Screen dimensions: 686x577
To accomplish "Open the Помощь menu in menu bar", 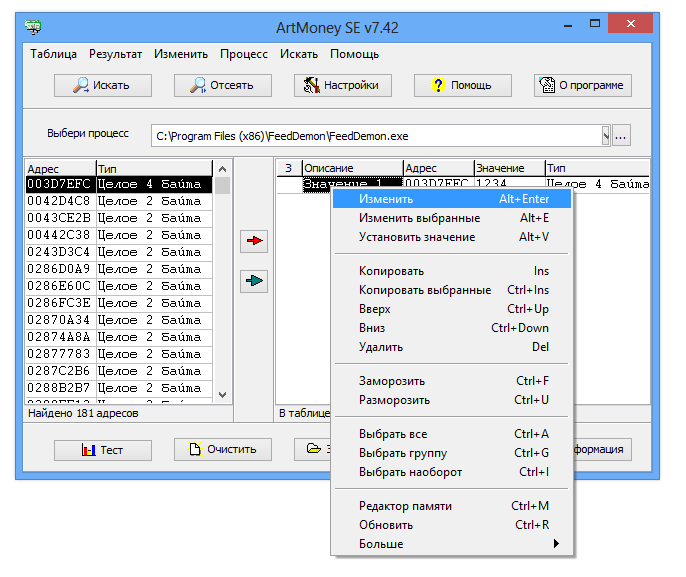I will (x=354, y=54).
